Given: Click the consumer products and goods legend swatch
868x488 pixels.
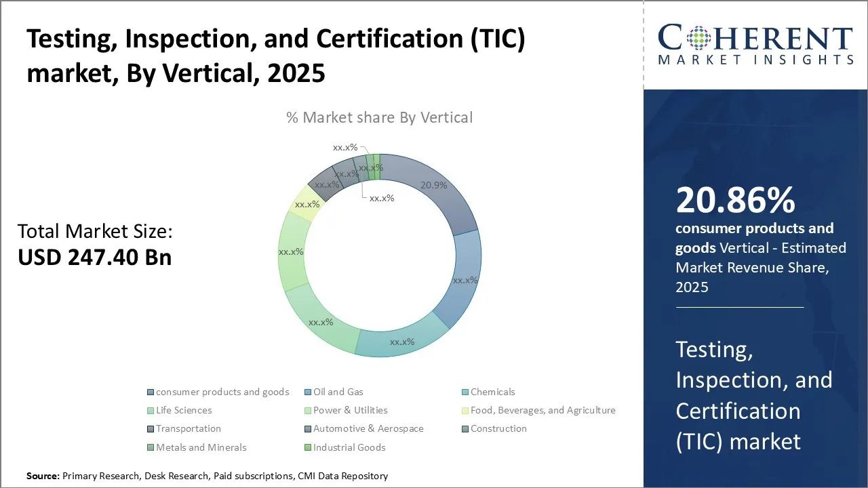Looking at the screenshot, I should point(150,392).
